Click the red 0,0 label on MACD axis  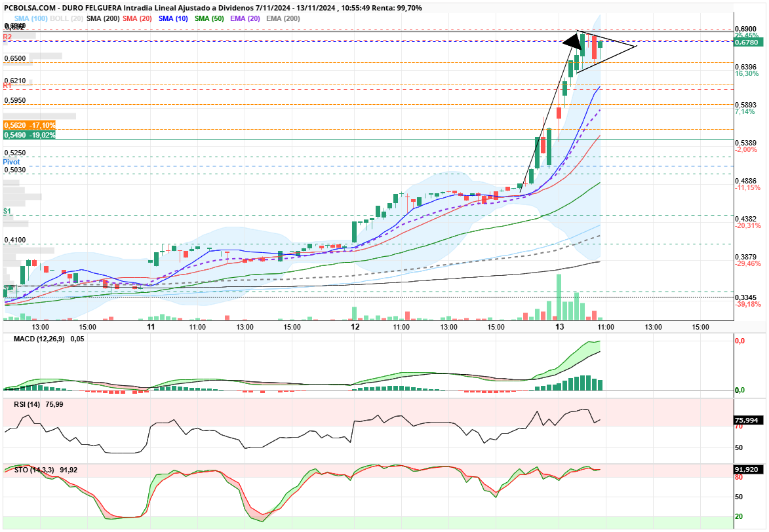(x=739, y=341)
